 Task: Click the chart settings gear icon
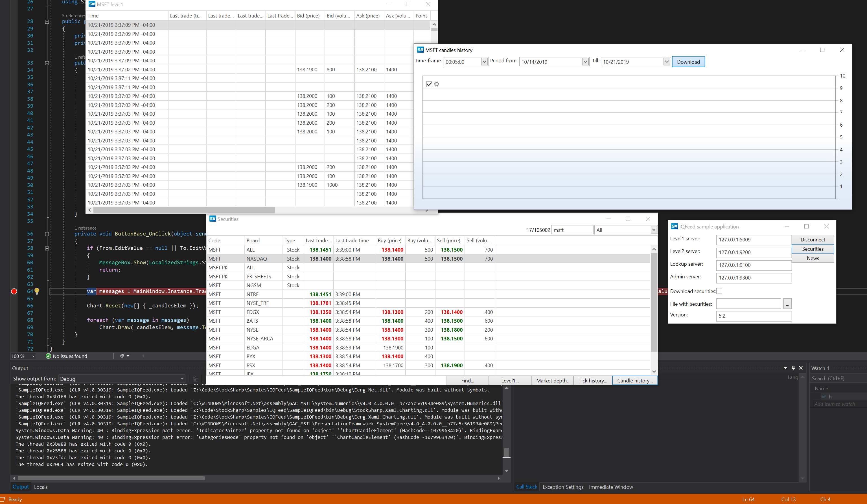click(437, 84)
